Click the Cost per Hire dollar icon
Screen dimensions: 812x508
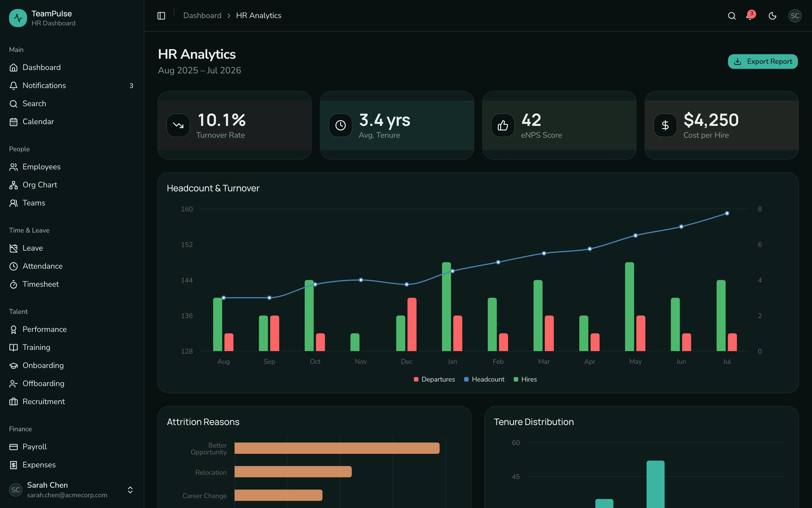665,125
